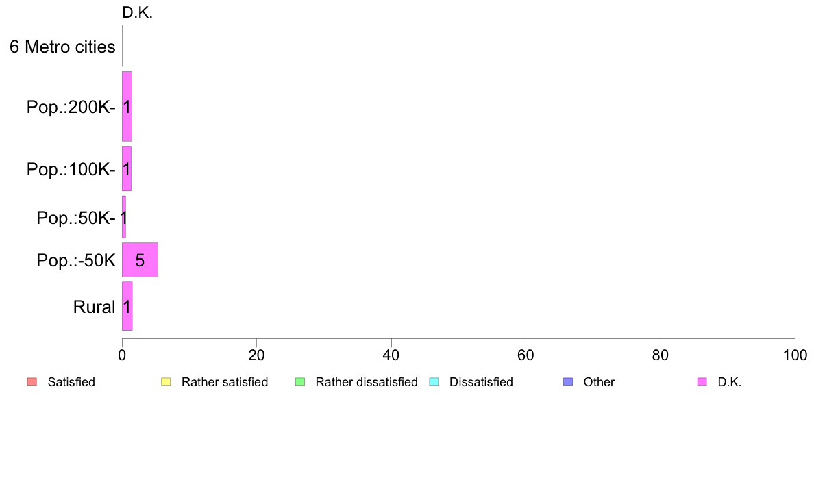Select the Pop.:100K- bar
This screenshot has height=504, width=814.
tap(127, 168)
